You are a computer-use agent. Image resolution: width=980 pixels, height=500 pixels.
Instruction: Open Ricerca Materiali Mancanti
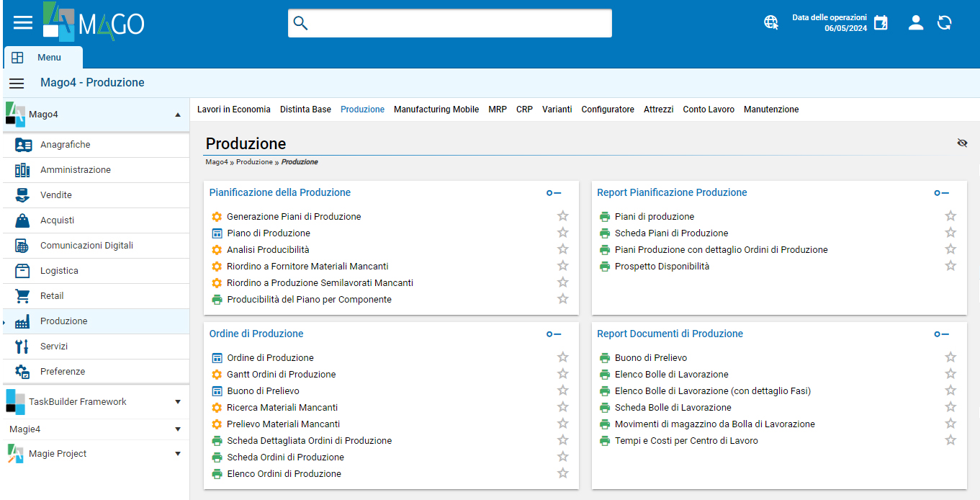[x=282, y=408]
